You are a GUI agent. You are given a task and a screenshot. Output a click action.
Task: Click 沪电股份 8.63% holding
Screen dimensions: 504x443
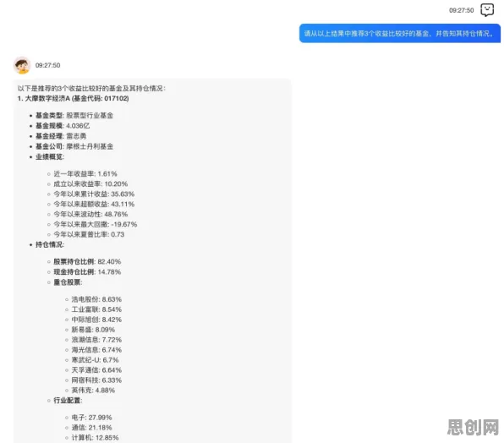point(96,299)
